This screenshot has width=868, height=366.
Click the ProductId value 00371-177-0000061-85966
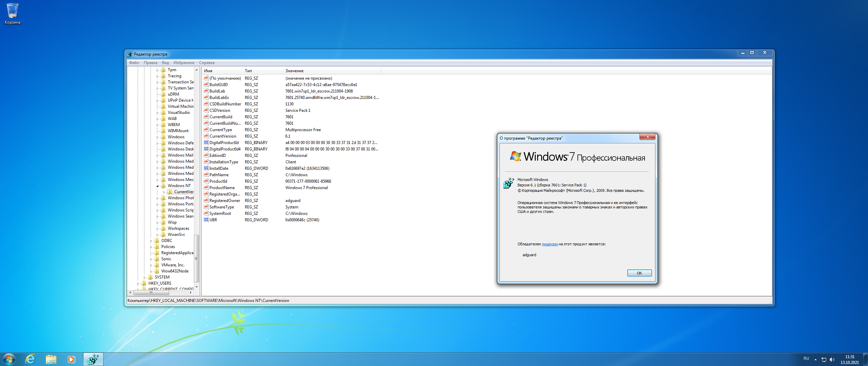tap(308, 181)
